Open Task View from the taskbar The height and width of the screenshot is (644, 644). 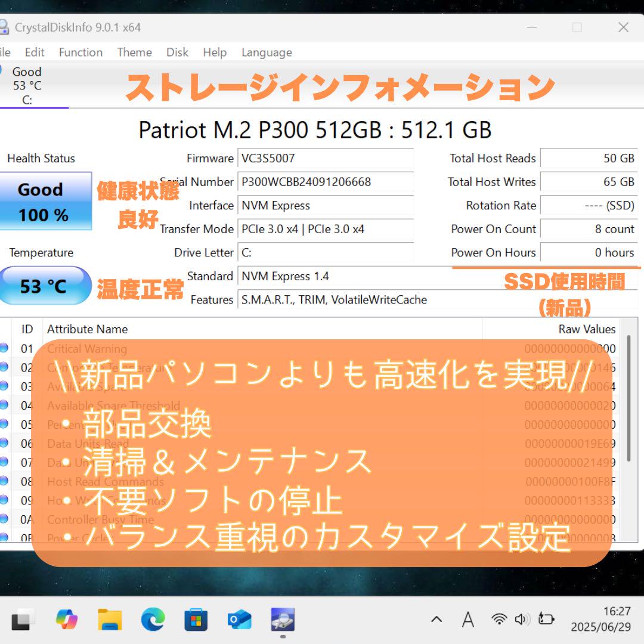23,619
